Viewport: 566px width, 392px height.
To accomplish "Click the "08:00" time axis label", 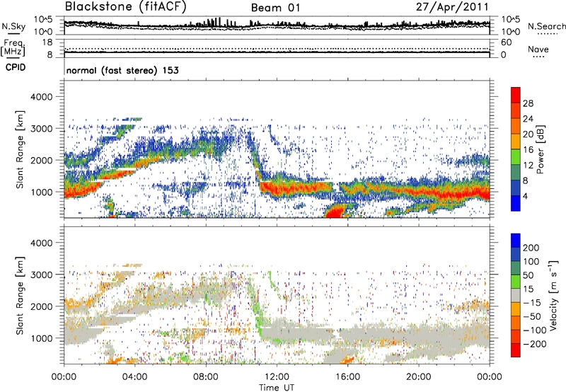I will point(206,376).
